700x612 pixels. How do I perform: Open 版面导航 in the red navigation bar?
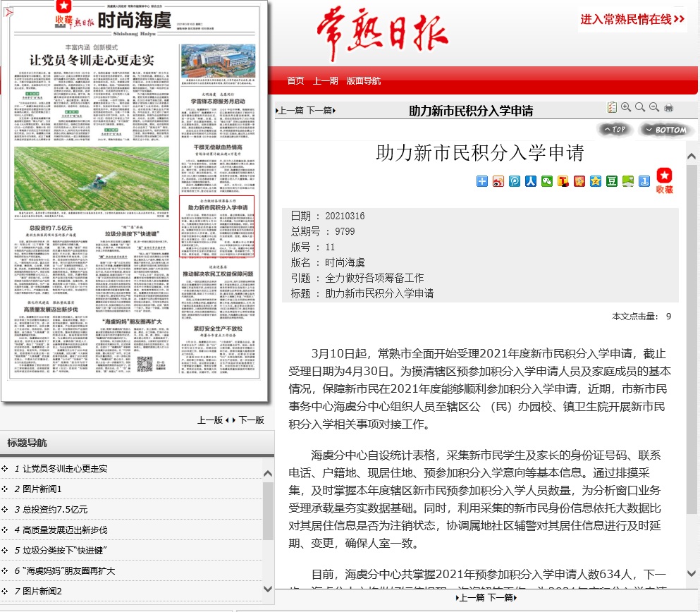point(363,81)
